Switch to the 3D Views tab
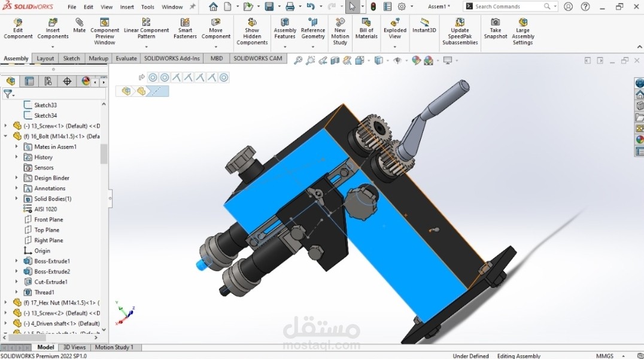The width and height of the screenshot is (644, 359). click(x=74, y=347)
